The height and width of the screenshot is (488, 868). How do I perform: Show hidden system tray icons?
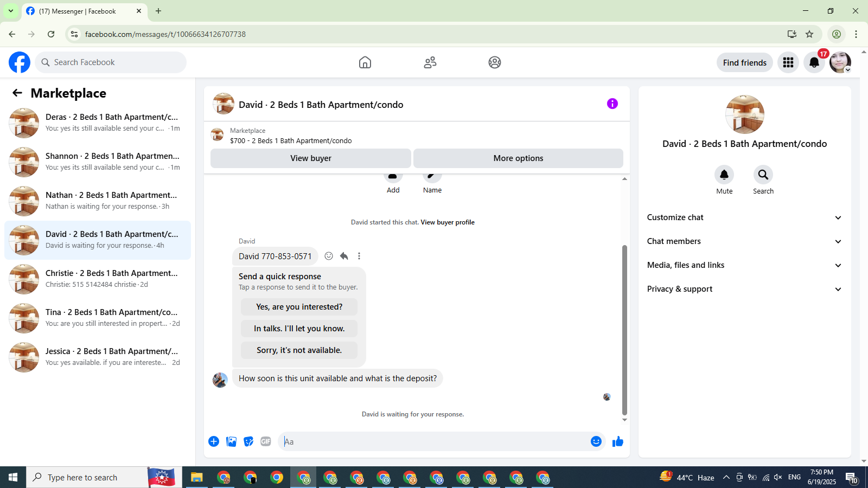726,477
